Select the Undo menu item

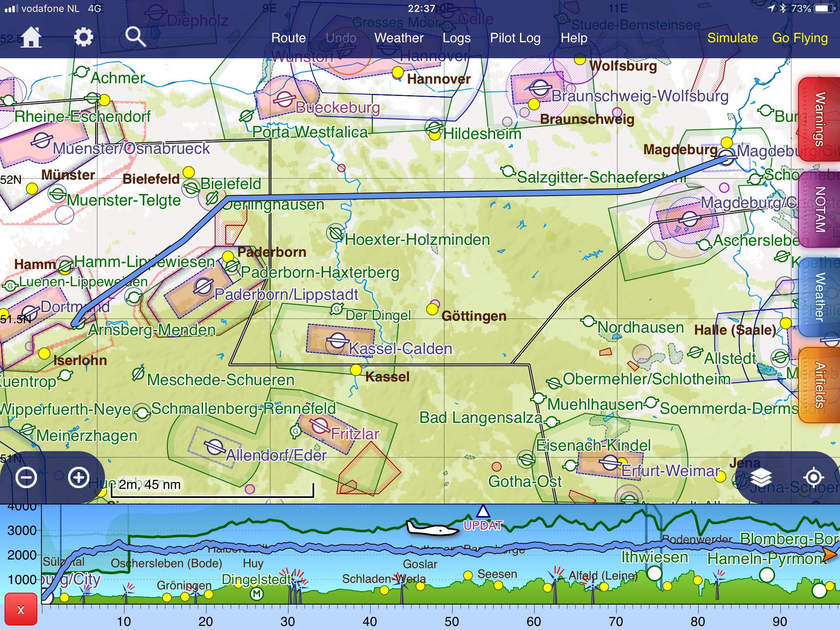point(341,38)
